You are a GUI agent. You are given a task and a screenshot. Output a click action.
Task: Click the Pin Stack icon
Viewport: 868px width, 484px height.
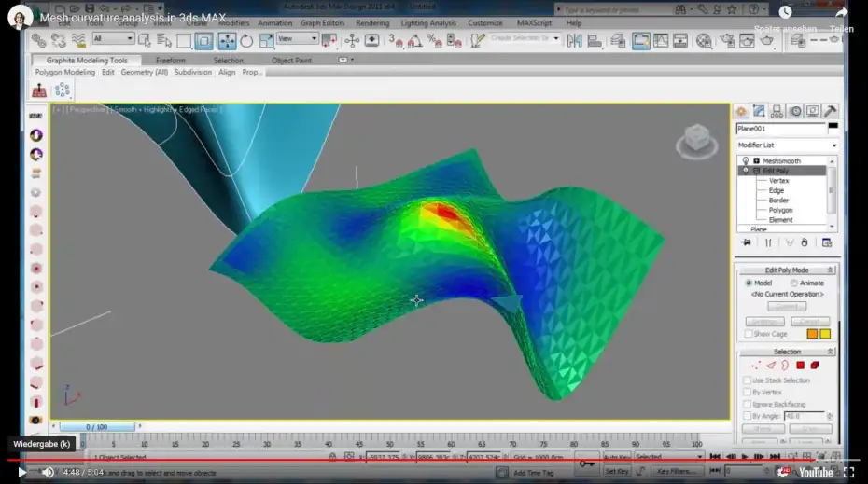(747, 242)
